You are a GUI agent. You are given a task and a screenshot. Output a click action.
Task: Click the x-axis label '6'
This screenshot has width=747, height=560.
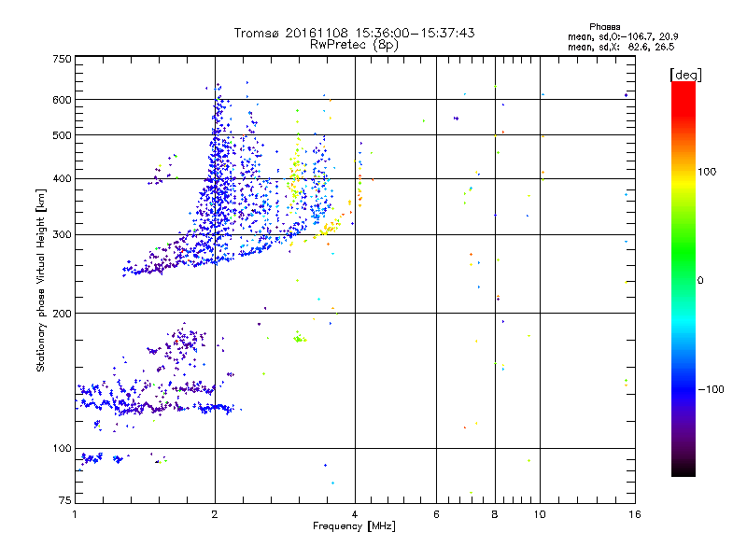(x=436, y=514)
